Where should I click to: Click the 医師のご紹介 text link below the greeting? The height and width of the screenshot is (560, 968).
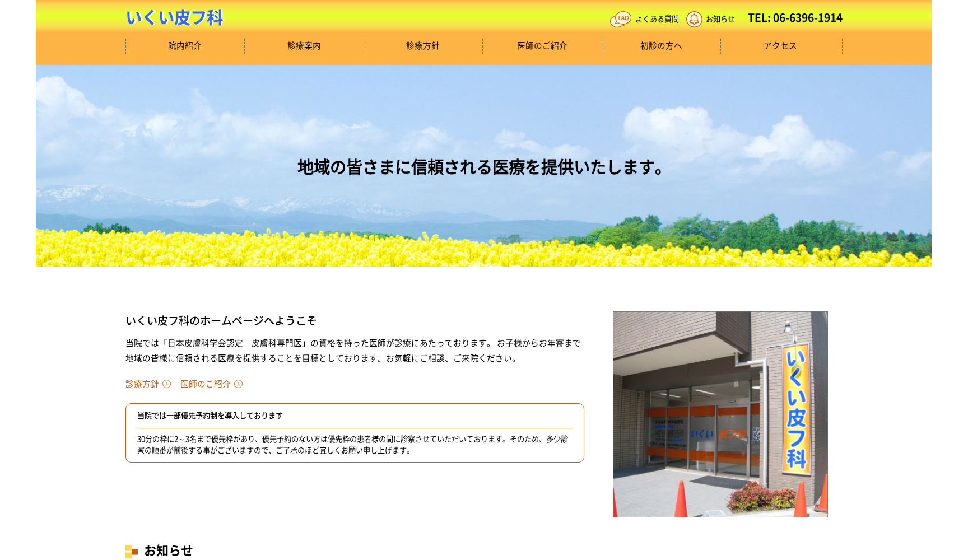tap(204, 384)
